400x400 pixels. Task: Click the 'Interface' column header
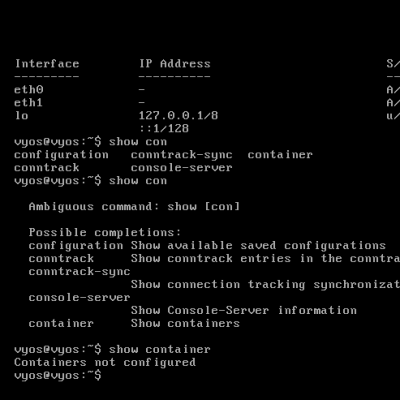47,64
